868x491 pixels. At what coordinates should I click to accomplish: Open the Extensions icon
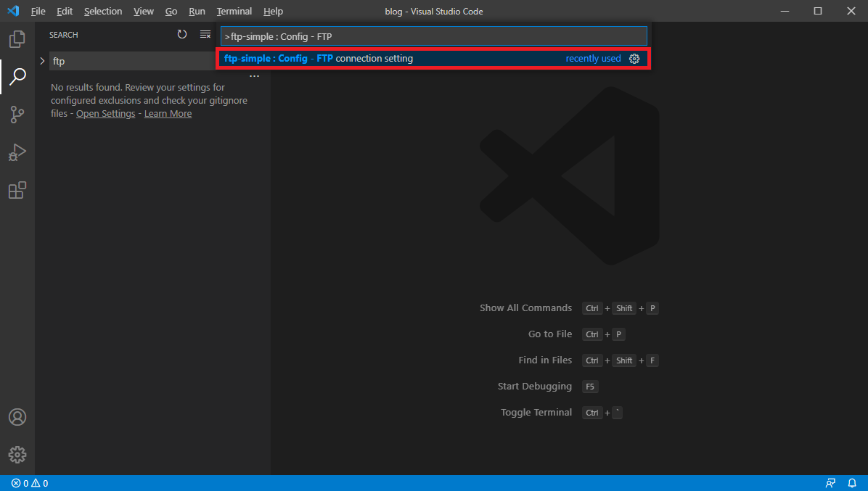tap(17, 189)
